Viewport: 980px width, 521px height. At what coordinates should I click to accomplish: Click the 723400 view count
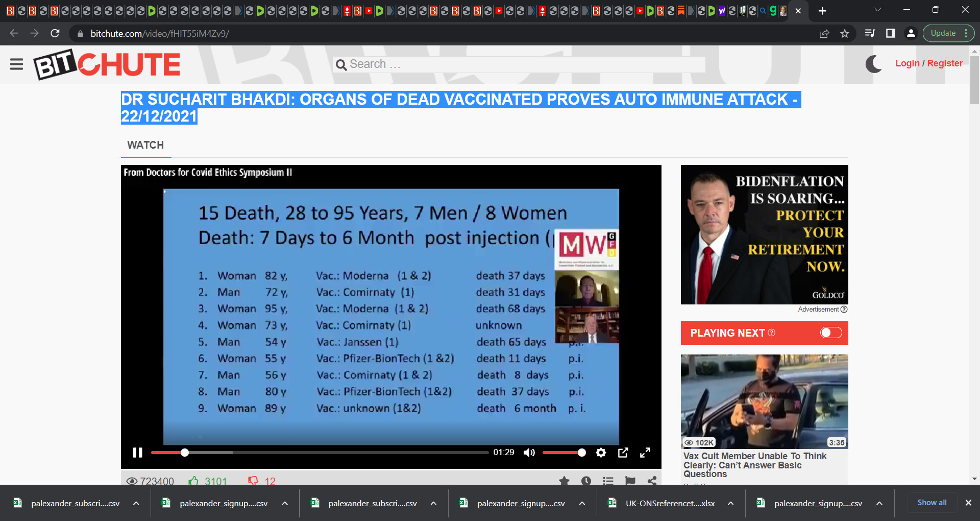pyautogui.click(x=157, y=481)
